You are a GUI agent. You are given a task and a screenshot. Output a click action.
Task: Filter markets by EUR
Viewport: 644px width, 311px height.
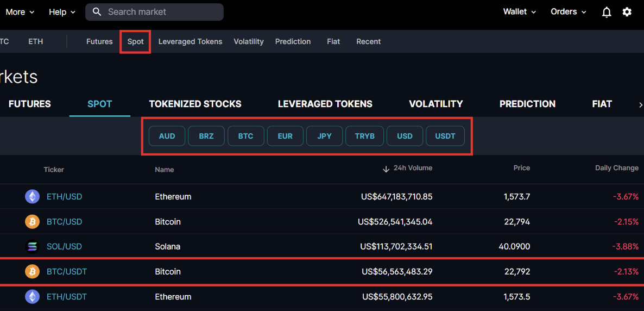(285, 136)
